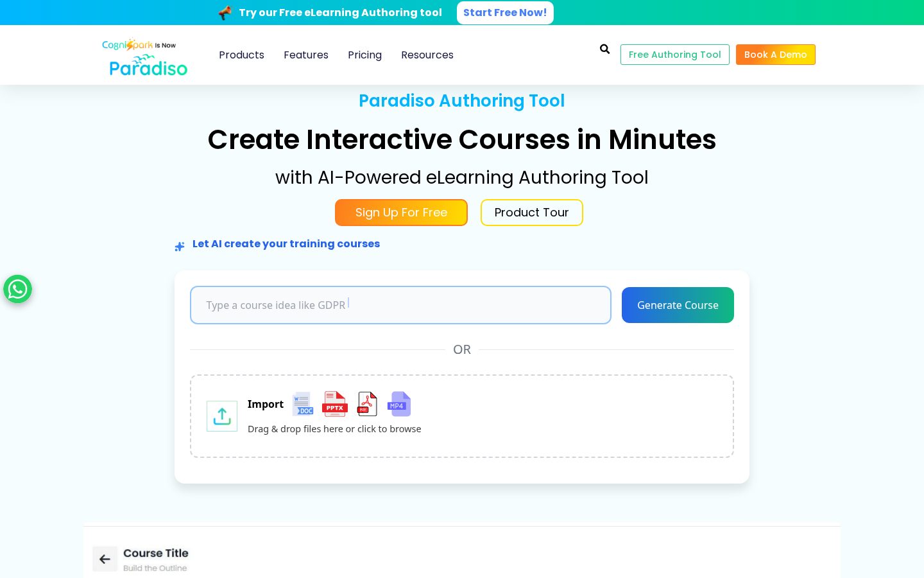The width and height of the screenshot is (924, 578).
Task: Select the PDF file type icon
Action: (x=367, y=404)
